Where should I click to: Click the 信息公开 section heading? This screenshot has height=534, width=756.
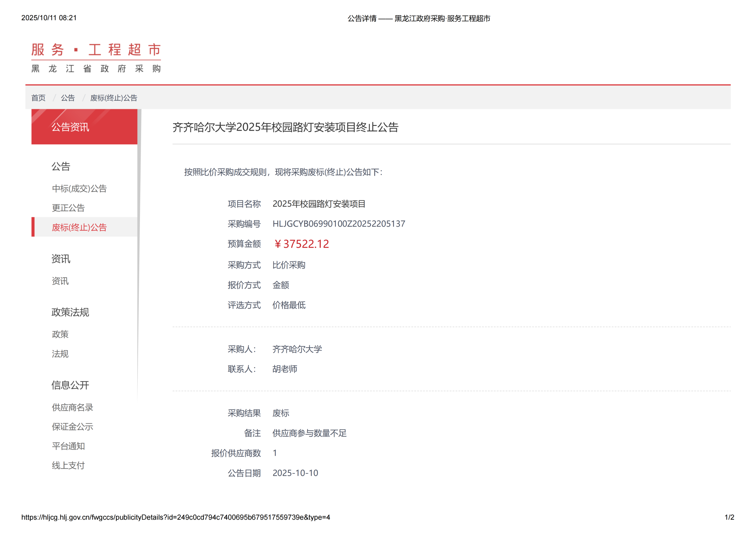point(70,385)
